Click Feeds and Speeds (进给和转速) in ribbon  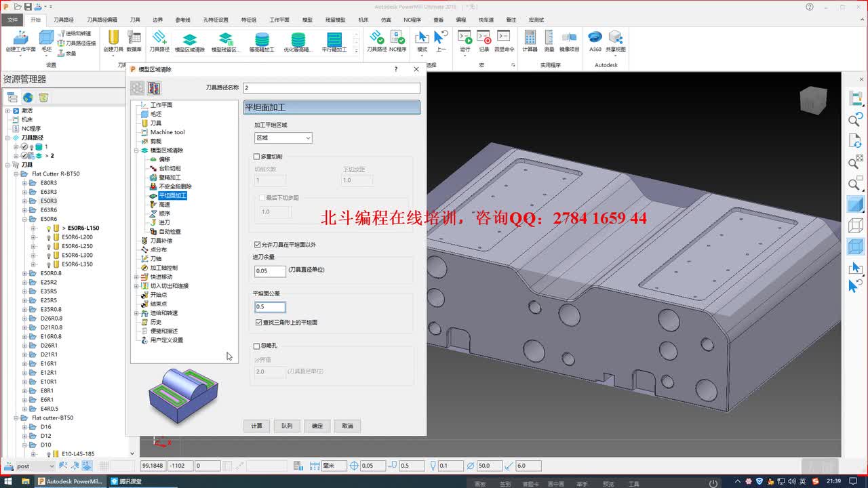click(75, 33)
